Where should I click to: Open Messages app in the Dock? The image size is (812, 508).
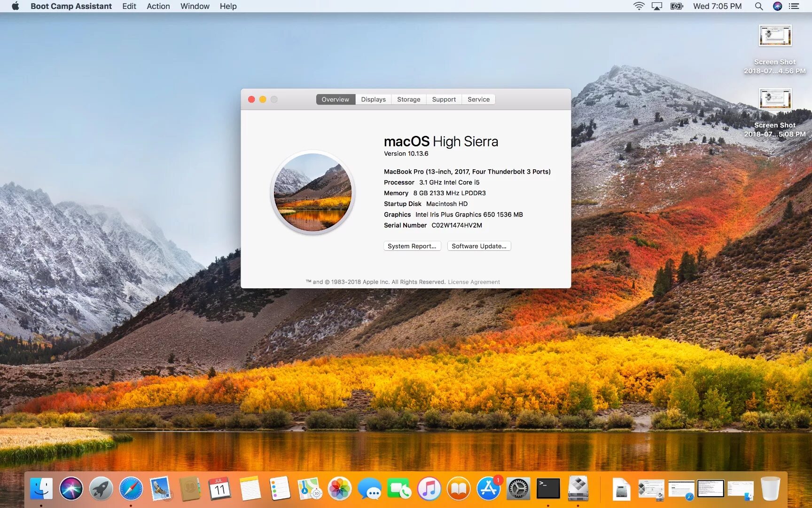pyautogui.click(x=369, y=489)
